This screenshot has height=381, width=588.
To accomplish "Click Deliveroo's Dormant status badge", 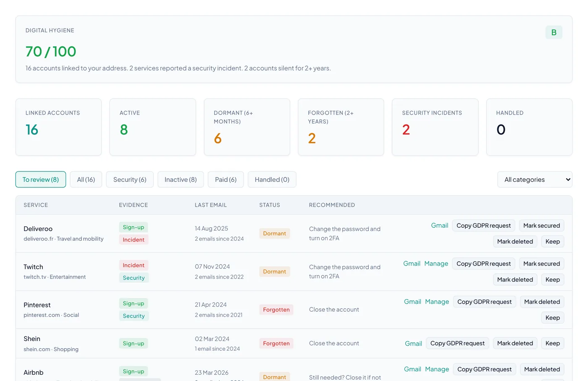I will point(275,234).
